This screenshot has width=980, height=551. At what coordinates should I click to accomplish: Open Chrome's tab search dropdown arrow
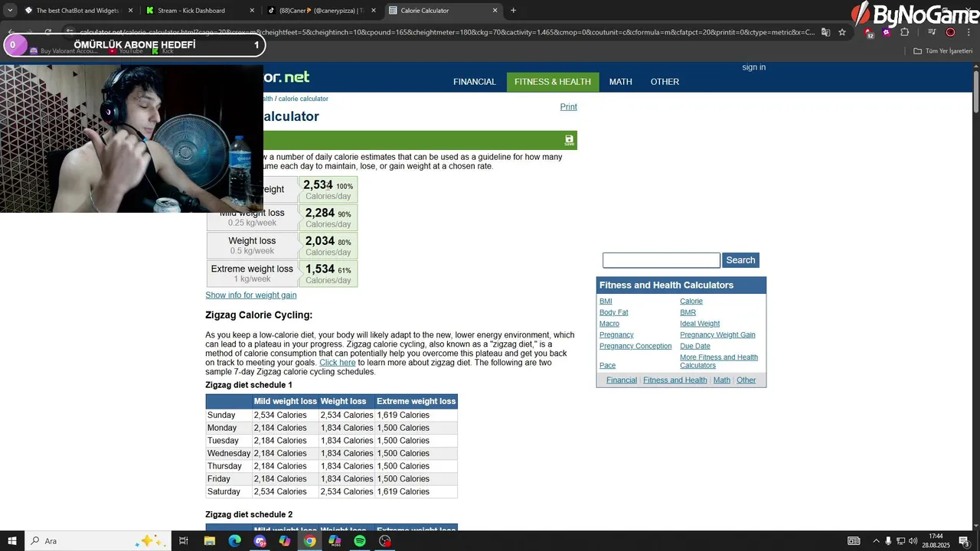point(10,11)
